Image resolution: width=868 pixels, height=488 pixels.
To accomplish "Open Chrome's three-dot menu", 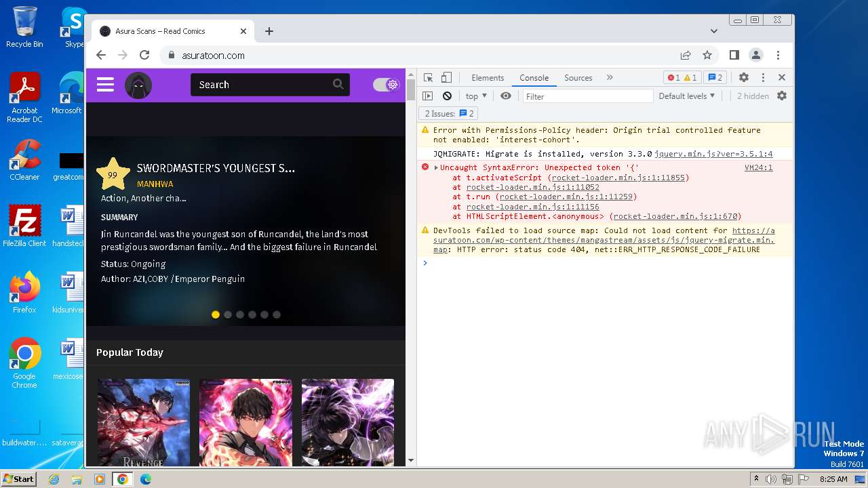I will pyautogui.click(x=778, y=56).
